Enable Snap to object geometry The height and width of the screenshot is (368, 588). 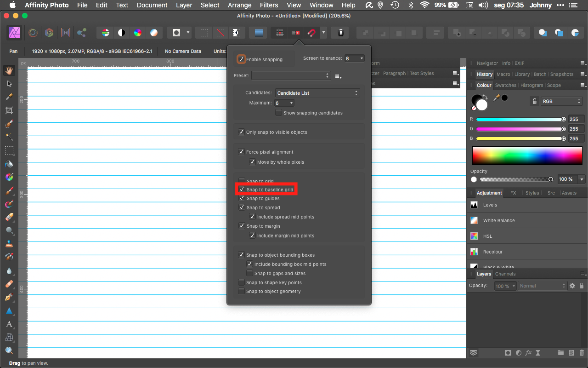241,291
